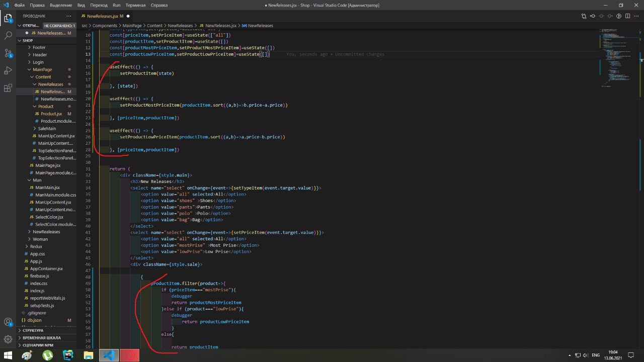The height and width of the screenshot is (362, 644).
Task: Select the NewReleases.jsx editor tab
Action: (x=106, y=16)
